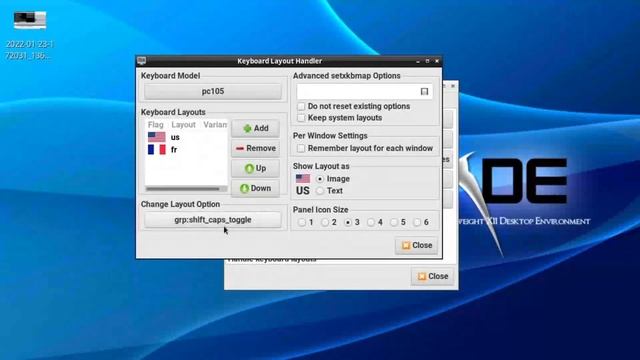Click the French flag in layouts list
The image size is (640, 360).
(x=156, y=149)
